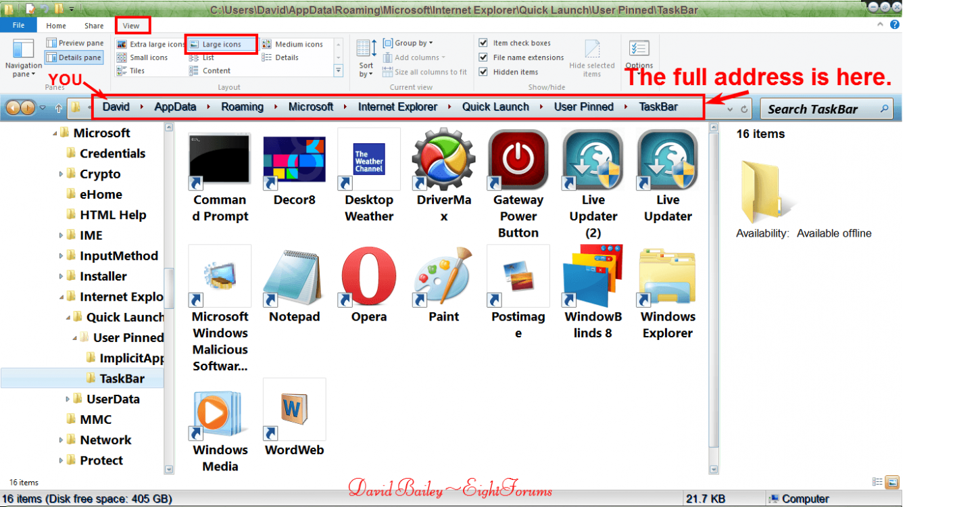The height and width of the screenshot is (507, 980).
Task: Choose Medium icons layout
Action: (x=293, y=44)
